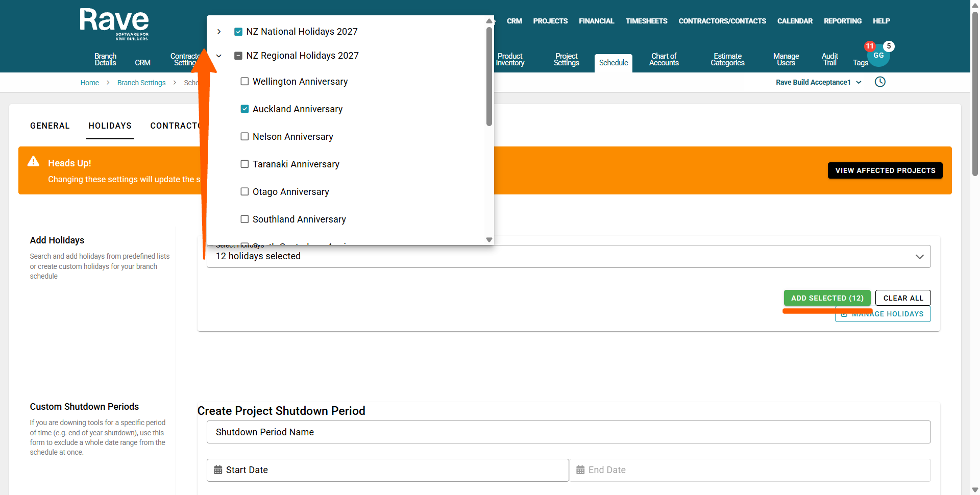Image resolution: width=980 pixels, height=495 pixels.
Task: Uncheck NZ National Holidays 2027
Action: 238,32
